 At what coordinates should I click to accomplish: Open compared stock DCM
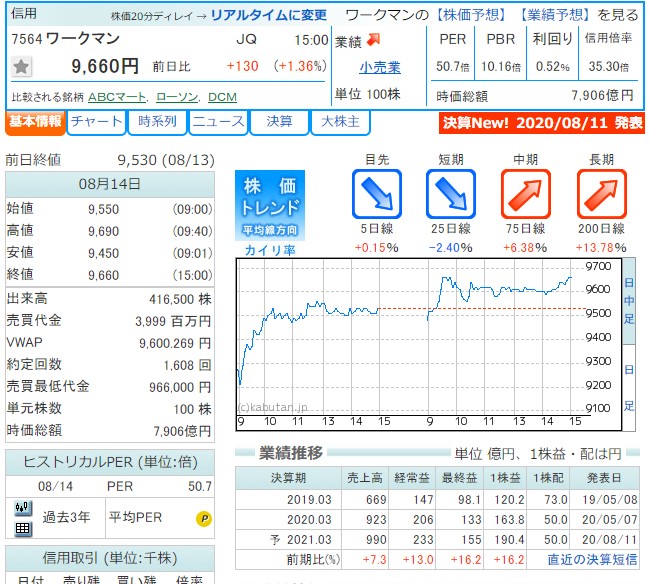click(222, 97)
